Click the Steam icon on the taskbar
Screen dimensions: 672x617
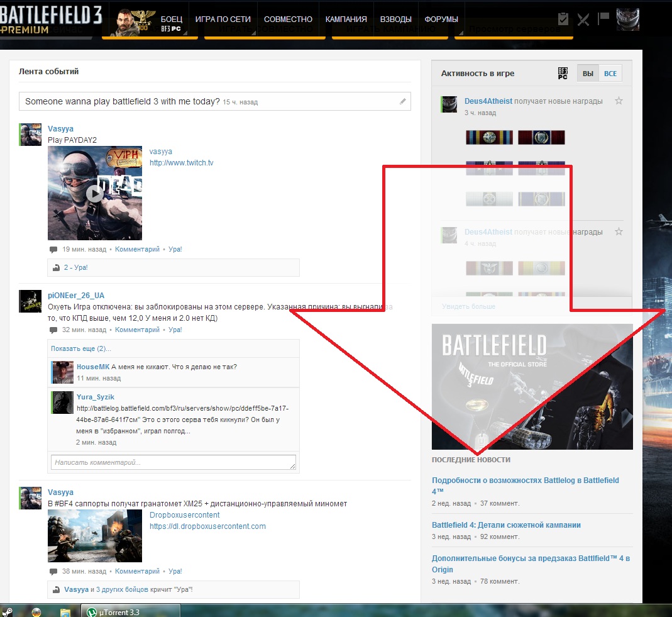(7, 613)
